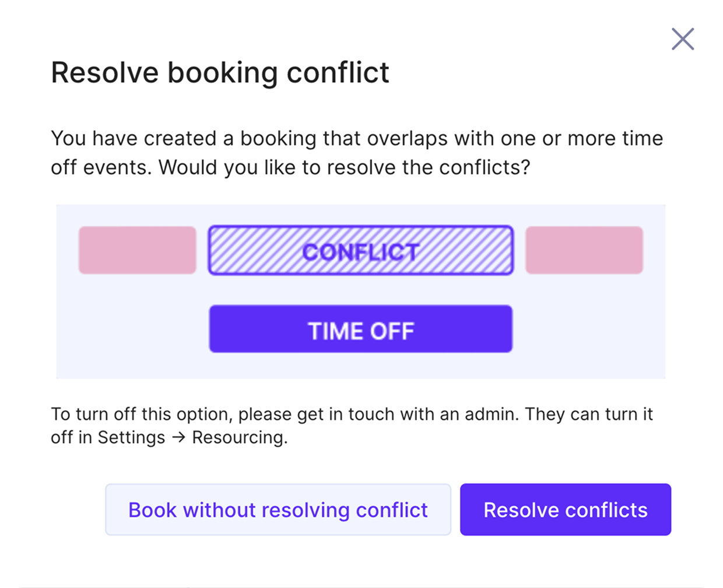Close the Resolve booking conflict dialog
Image resolution: width=723 pixels, height=588 pixels.
(682, 39)
